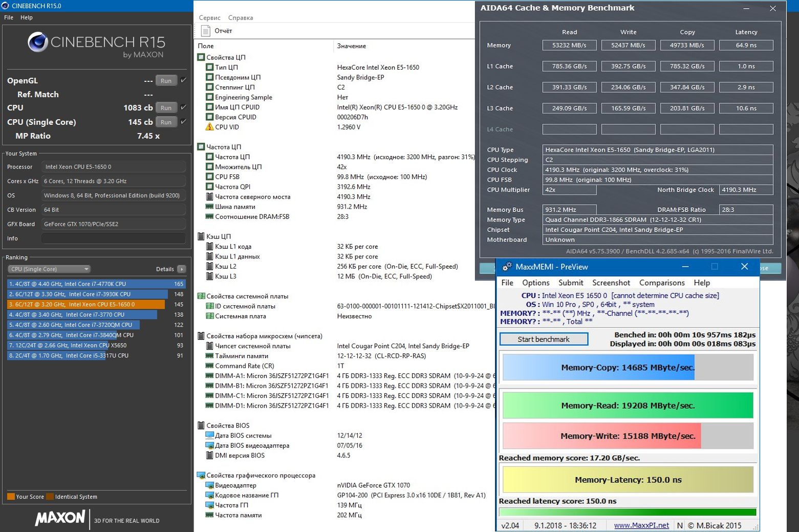This screenshot has height=532, width=799.
Task: Click Start benchmark in MaxxMEMI
Action: click(x=544, y=339)
